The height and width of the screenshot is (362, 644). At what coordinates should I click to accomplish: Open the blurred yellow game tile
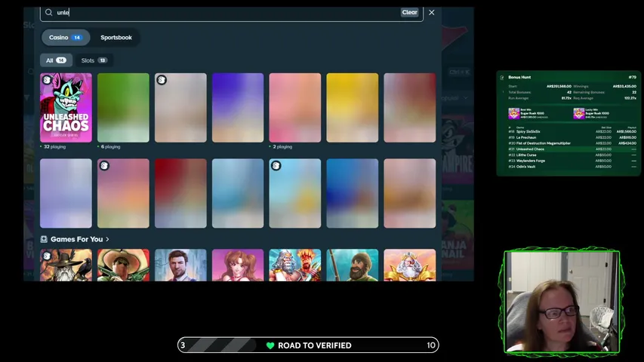coord(353,108)
